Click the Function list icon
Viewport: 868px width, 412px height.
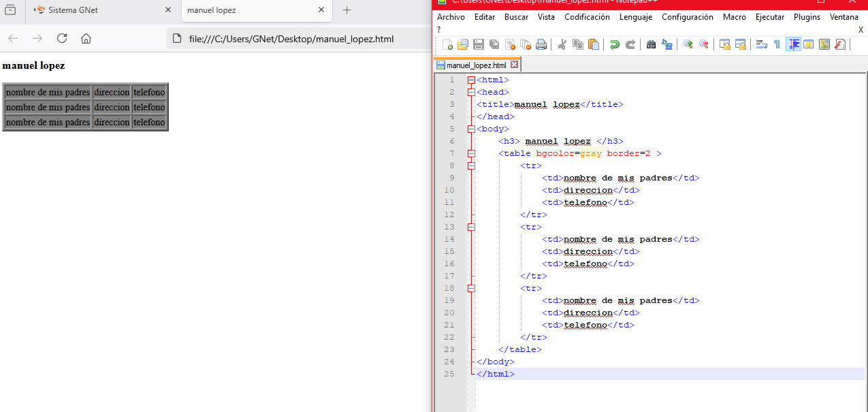[840, 44]
